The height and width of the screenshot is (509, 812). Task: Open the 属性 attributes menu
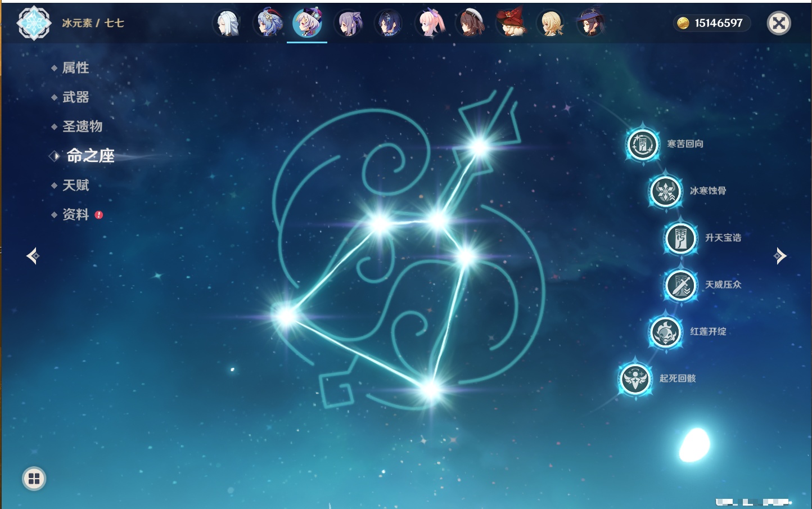[x=75, y=68]
